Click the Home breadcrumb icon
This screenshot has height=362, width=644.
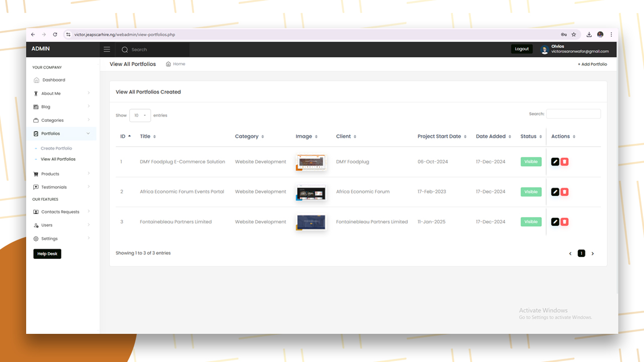(169, 64)
